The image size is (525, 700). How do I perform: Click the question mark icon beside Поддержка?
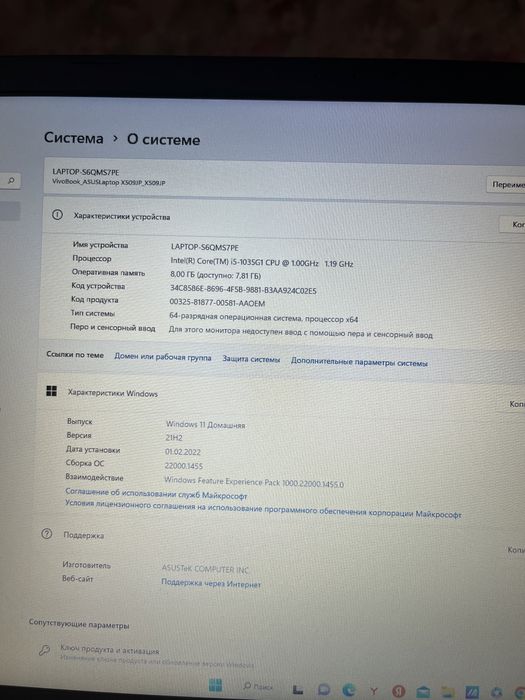click(x=46, y=533)
